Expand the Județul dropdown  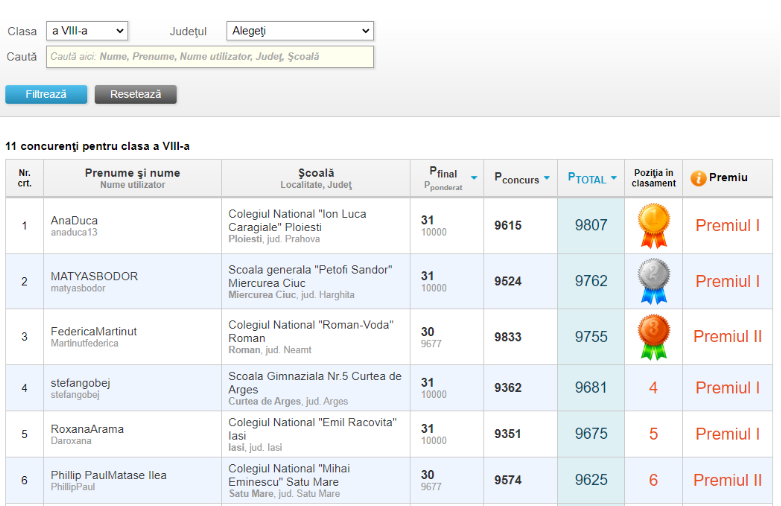click(299, 31)
